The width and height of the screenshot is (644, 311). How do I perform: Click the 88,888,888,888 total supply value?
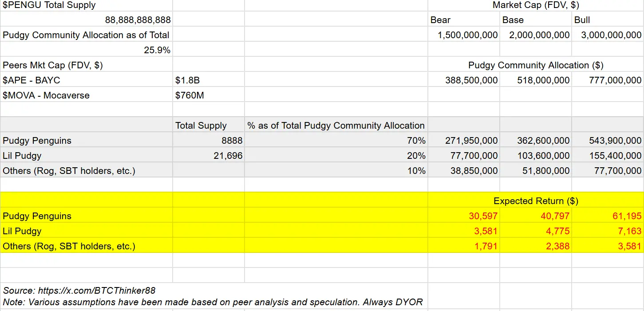138,20
